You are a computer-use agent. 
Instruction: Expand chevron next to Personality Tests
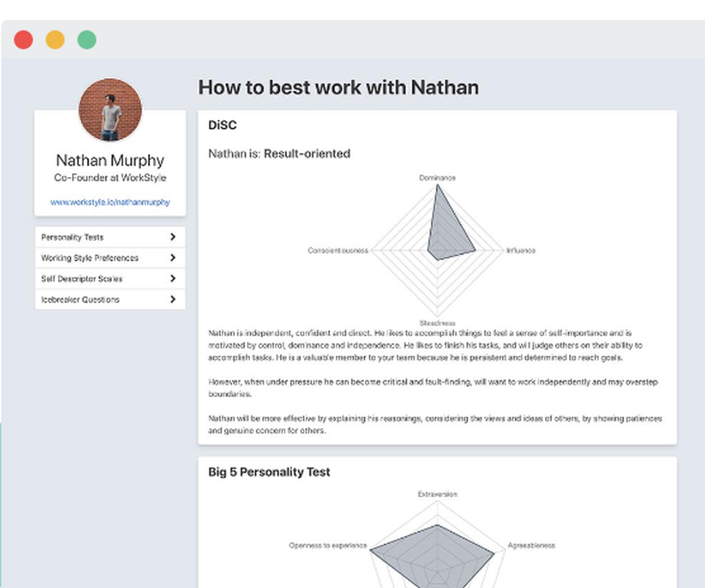(173, 237)
